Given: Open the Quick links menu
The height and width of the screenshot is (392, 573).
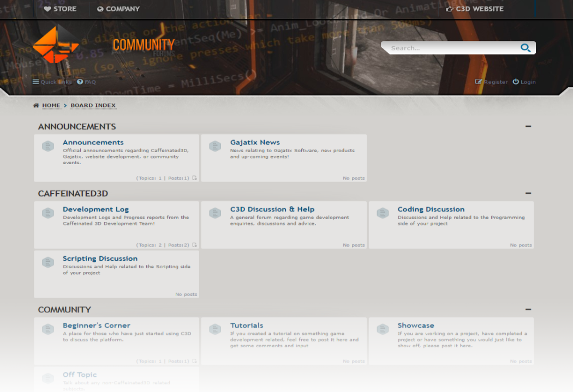Looking at the screenshot, I should (x=52, y=82).
